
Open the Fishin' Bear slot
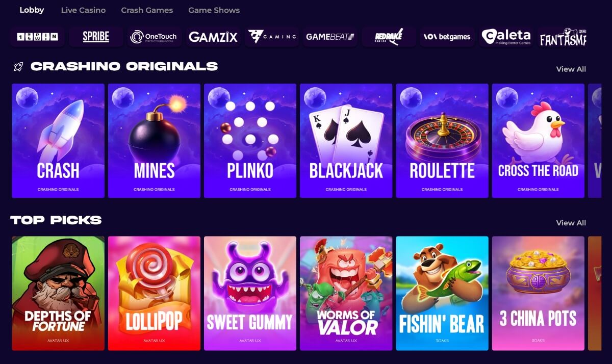442,293
